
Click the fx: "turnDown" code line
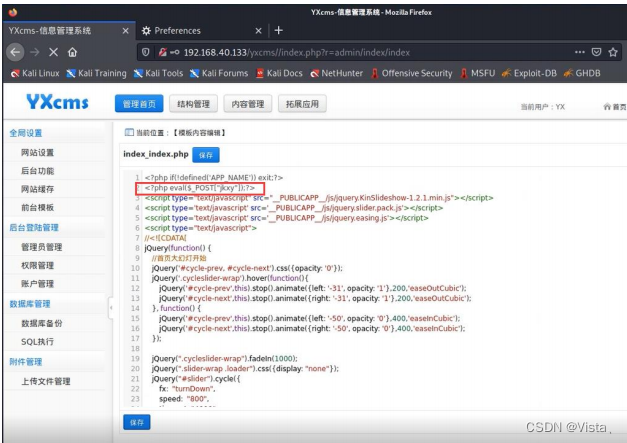(187, 389)
